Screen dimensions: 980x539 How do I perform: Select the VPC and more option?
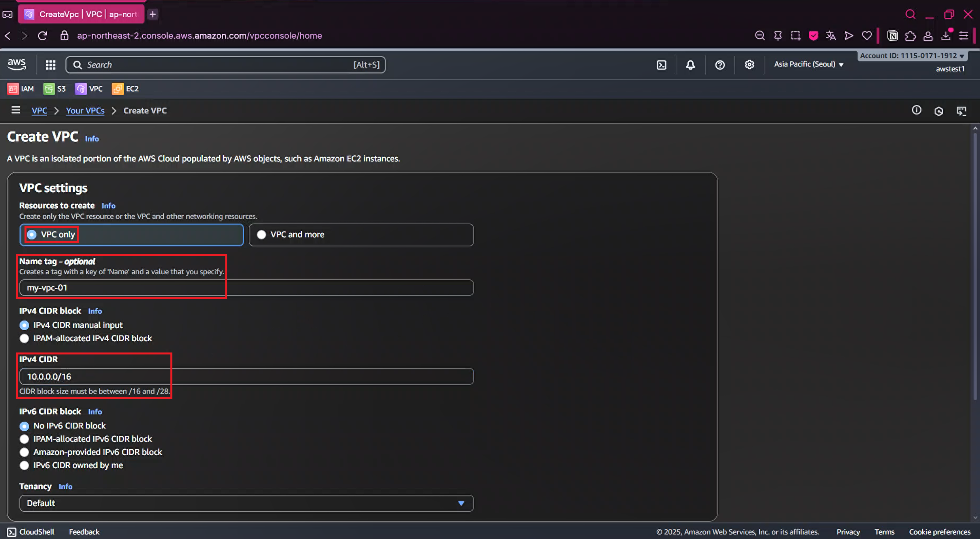point(261,235)
